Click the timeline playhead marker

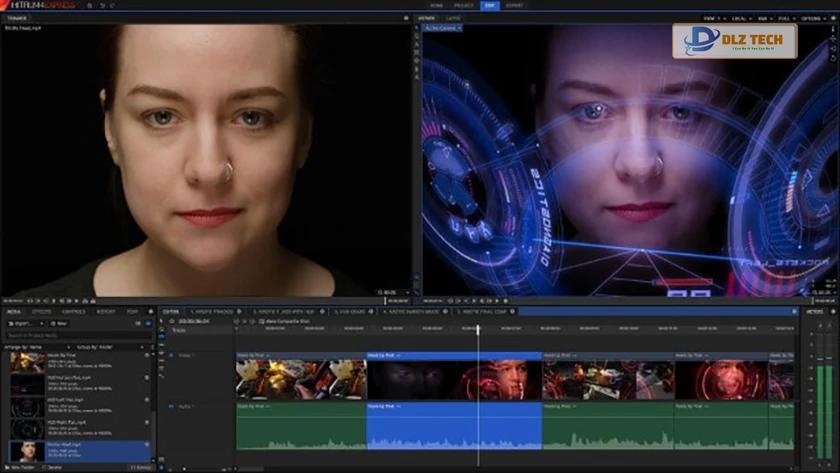click(478, 329)
